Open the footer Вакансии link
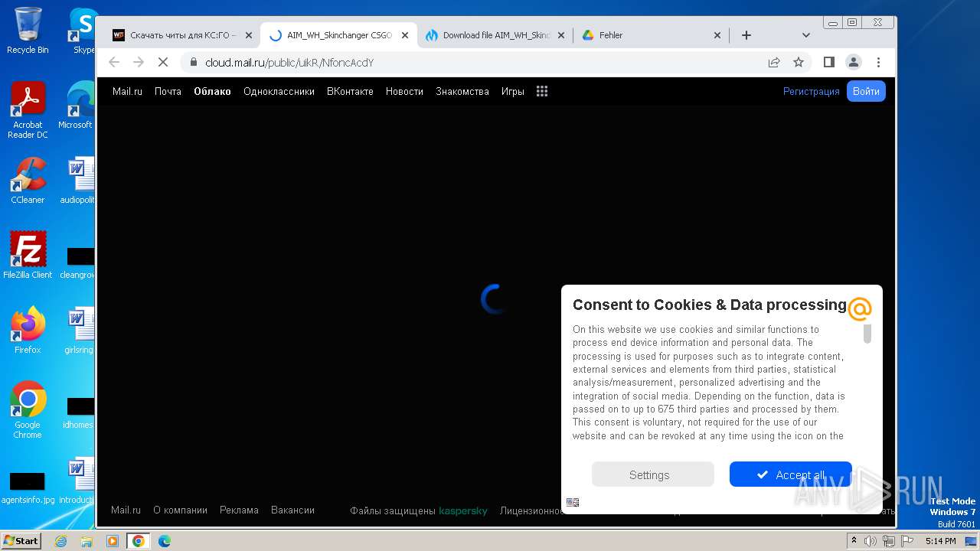This screenshot has height=551, width=980. click(x=292, y=510)
